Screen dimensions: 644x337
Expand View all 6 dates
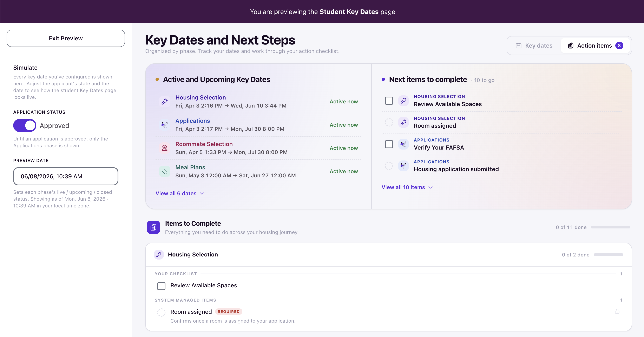coord(180,193)
